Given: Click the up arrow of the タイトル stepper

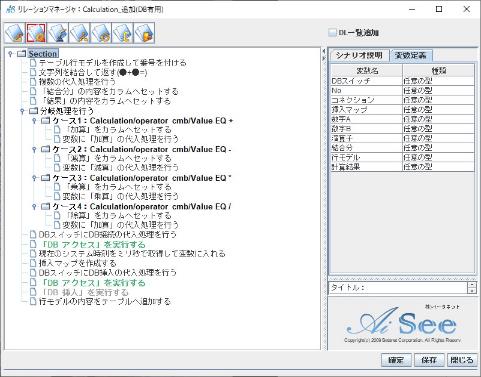Looking at the screenshot, I should pos(472,285).
